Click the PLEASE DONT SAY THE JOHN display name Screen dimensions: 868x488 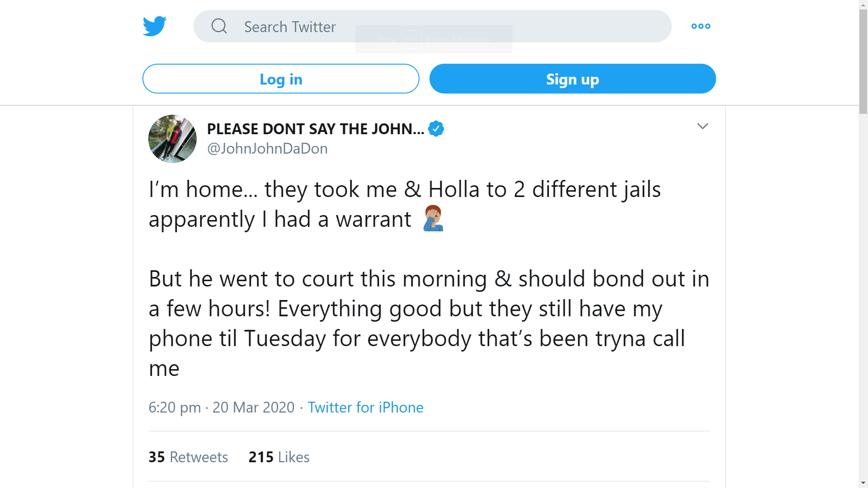316,129
